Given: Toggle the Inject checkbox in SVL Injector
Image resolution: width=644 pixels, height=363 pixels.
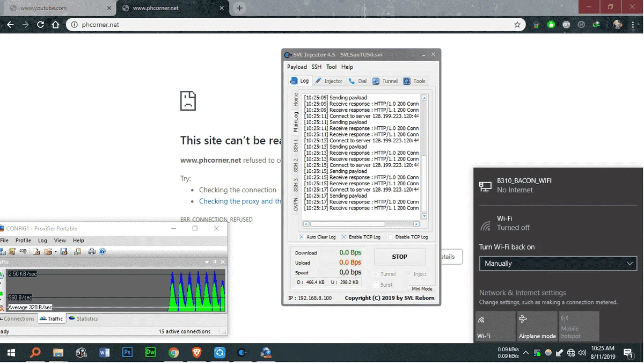Looking at the screenshot, I should coord(409,274).
